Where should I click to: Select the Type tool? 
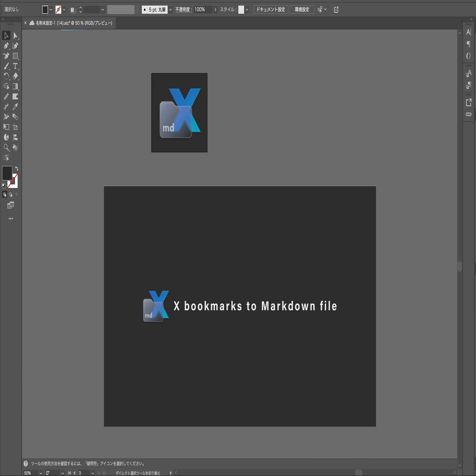coord(15,66)
